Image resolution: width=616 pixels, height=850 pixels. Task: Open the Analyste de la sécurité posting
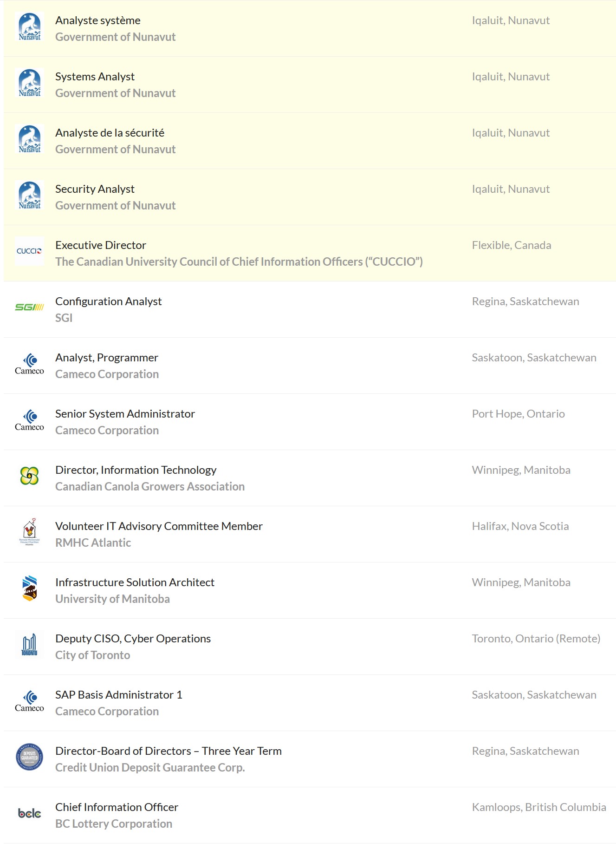[x=110, y=133]
